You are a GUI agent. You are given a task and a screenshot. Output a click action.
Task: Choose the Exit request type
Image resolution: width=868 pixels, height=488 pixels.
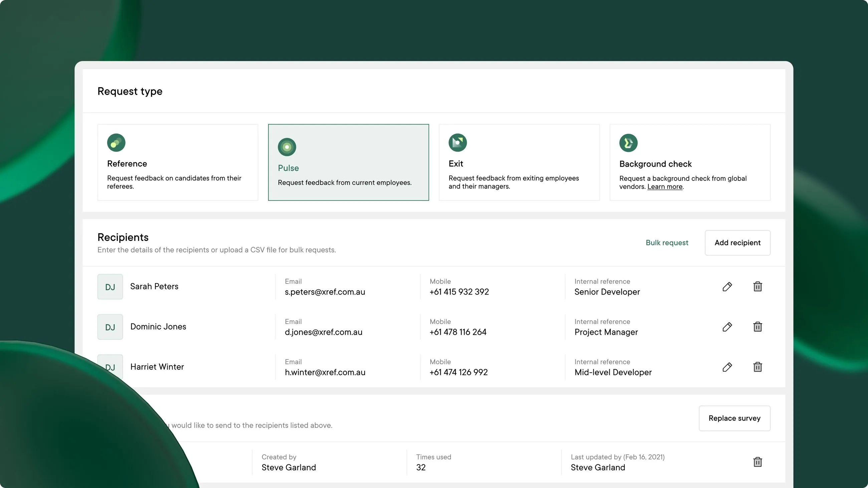pos(519,162)
